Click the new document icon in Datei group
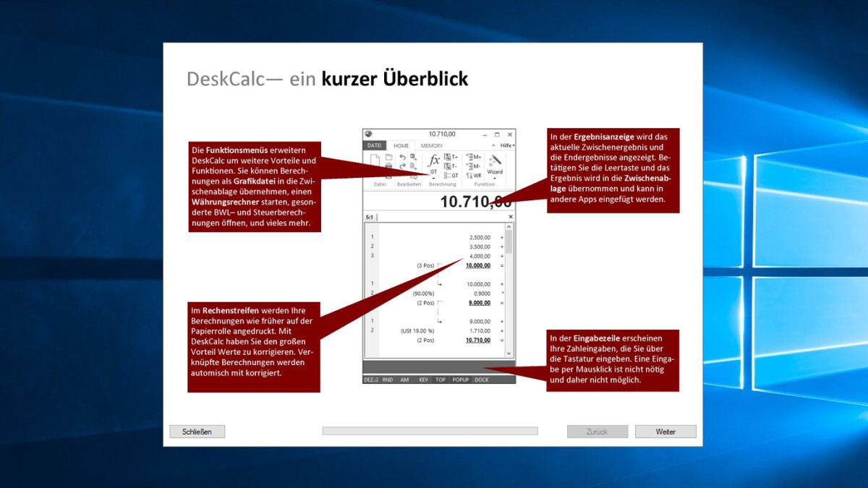 [x=376, y=160]
